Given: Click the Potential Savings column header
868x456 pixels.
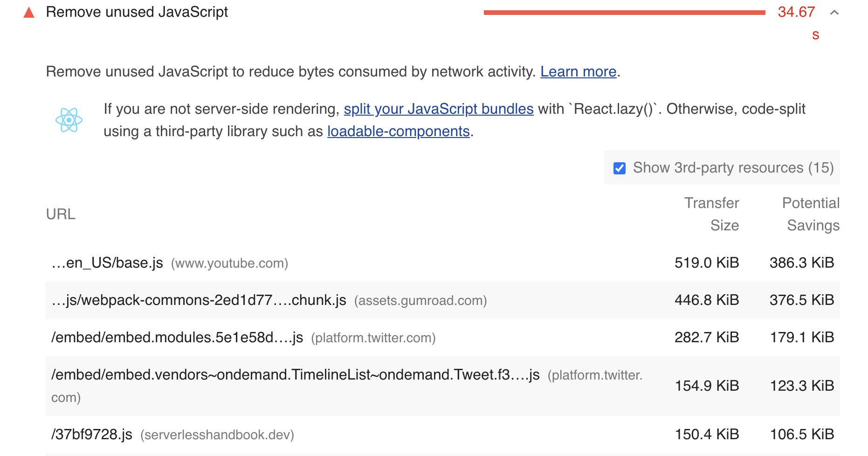Looking at the screenshot, I should (x=811, y=214).
